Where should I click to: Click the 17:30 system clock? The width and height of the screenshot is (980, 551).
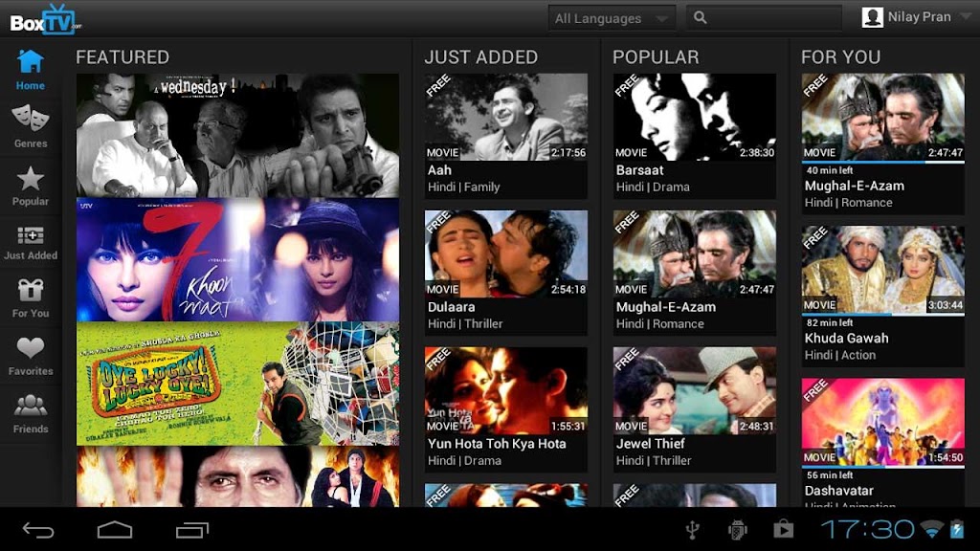(867, 530)
